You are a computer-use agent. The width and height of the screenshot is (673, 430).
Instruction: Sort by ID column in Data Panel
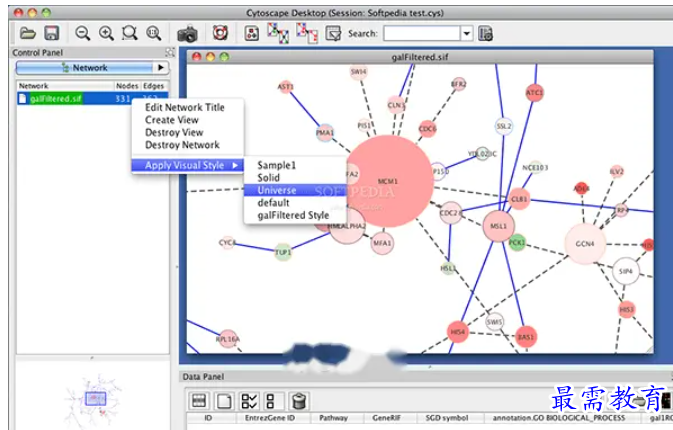point(208,418)
